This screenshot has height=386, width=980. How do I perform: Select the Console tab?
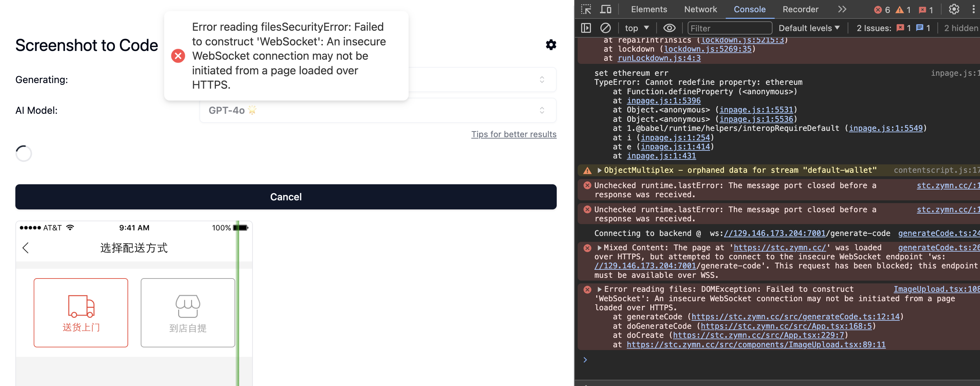pyautogui.click(x=749, y=9)
